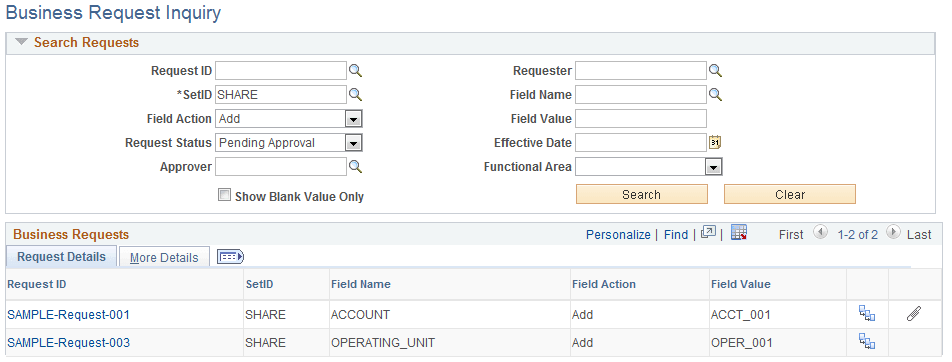Image resolution: width=952 pixels, height=362 pixels.
Task: Collapse the Search Requests section
Action: tap(22, 43)
